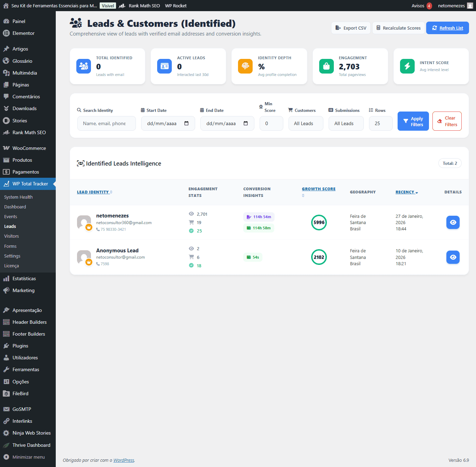Screen dimensions: 476x467
Task: Sort table by Recency column
Action: pyautogui.click(x=407, y=192)
